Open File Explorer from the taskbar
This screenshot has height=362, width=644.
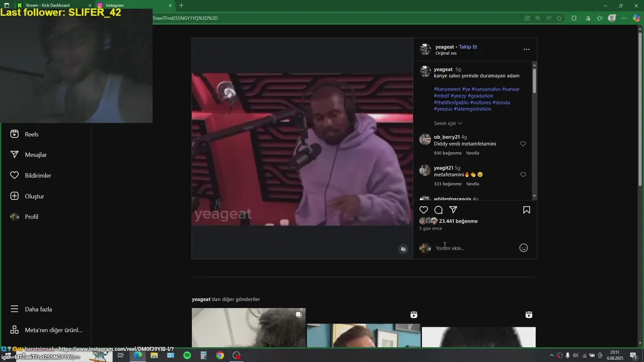154,355
